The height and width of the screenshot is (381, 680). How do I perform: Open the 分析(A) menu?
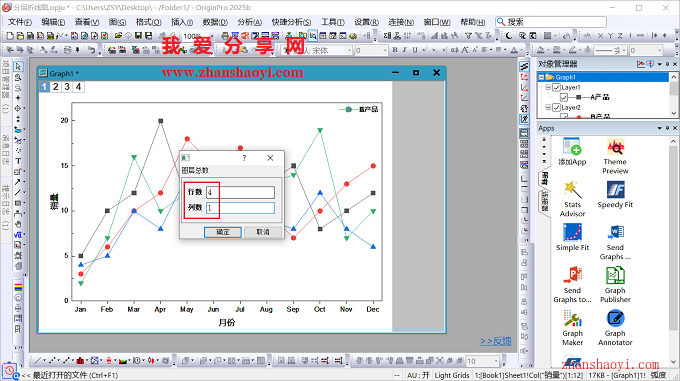pyautogui.click(x=249, y=22)
